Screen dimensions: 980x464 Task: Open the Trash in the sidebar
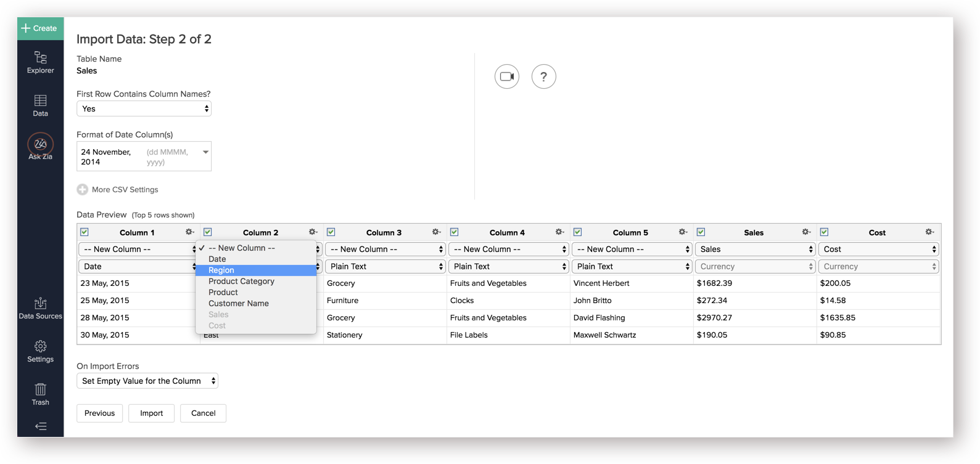coord(40,394)
